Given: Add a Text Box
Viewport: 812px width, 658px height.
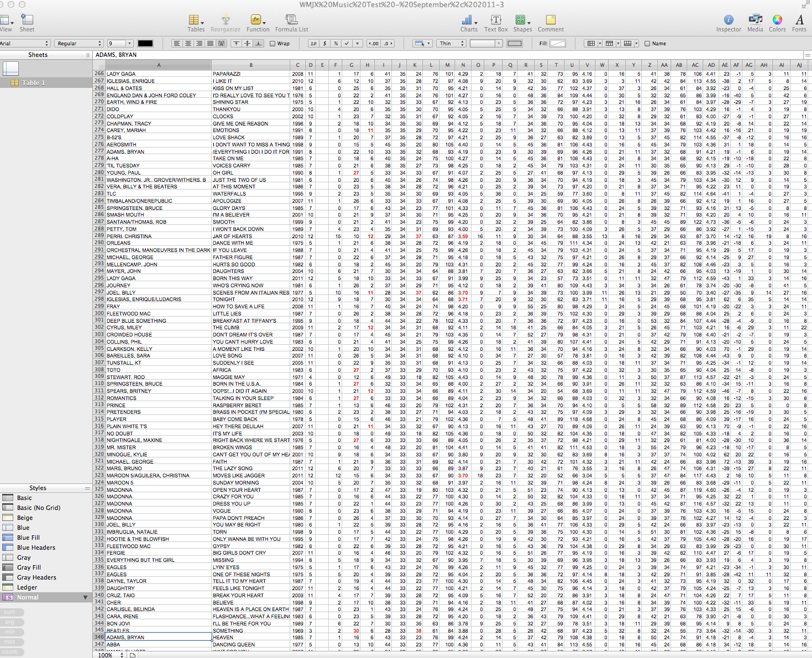Looking at the screenshot, I should (496, 23).
